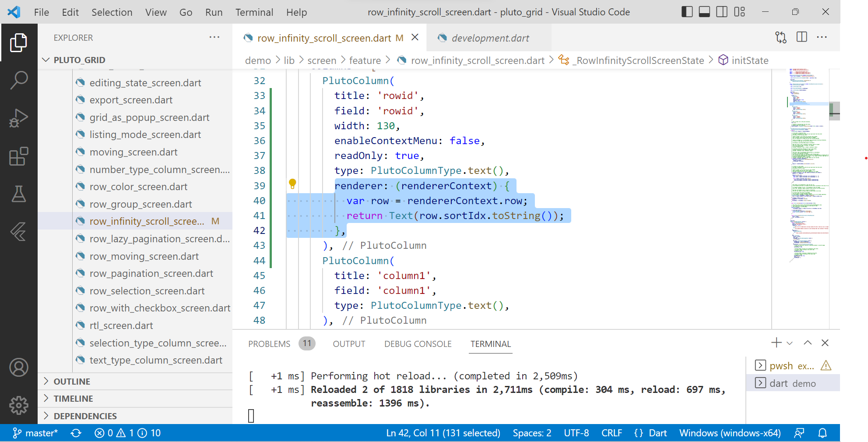Image resolution: width=868 pixels, height=442 pixels.
Task: Open Run and Debug view
Action: click(x=18, y=118)
